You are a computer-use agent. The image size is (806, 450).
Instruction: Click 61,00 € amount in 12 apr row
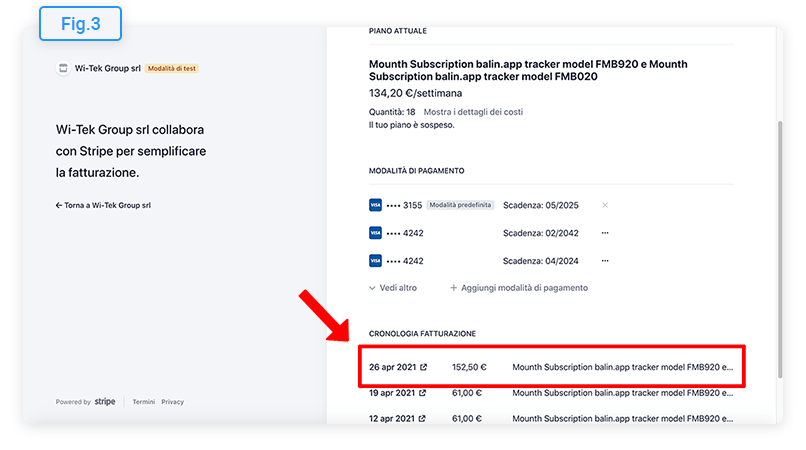pos(467,419)
